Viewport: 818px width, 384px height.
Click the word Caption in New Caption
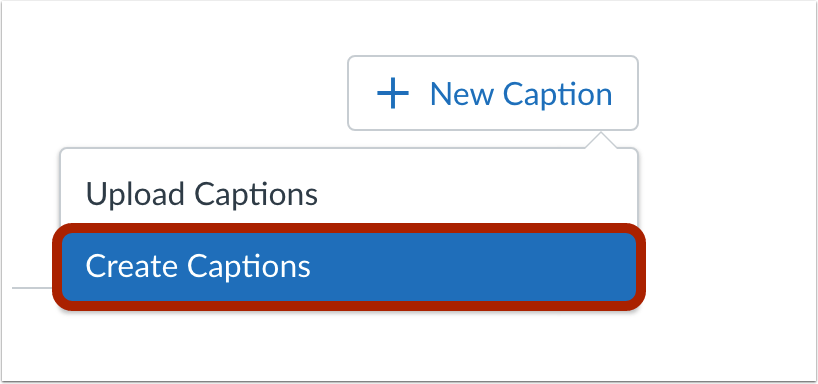pyautogui.click(x=558, y=95)
